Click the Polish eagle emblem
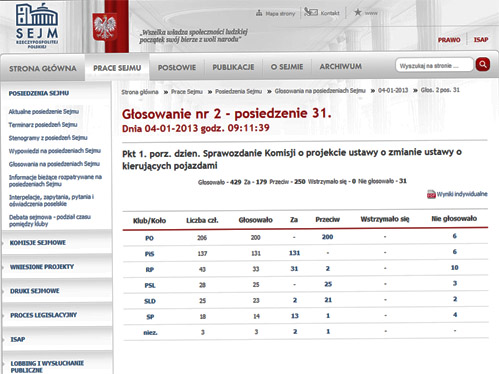The height and width of the screenshot is (374, 499). coord(105,27)
